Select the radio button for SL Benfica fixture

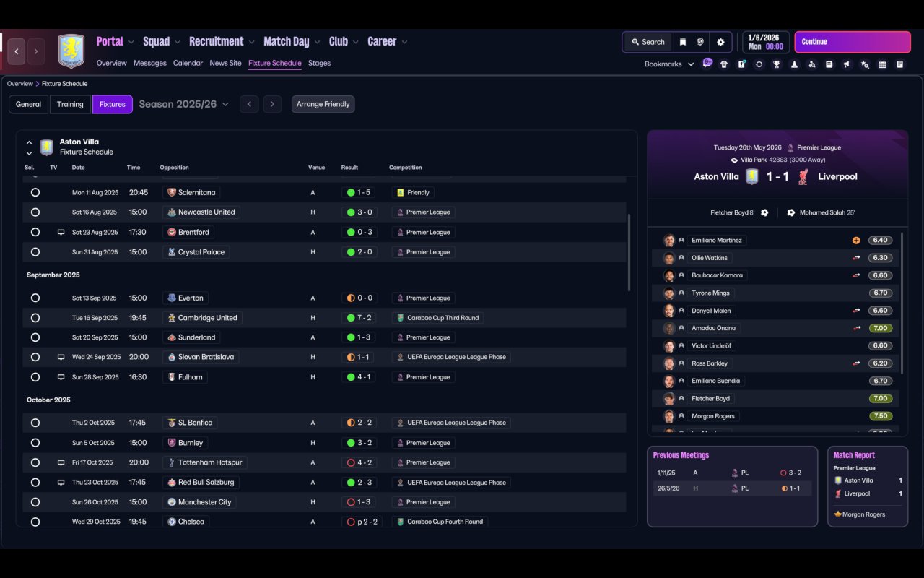pyautogui.click(x=35, y=423)
